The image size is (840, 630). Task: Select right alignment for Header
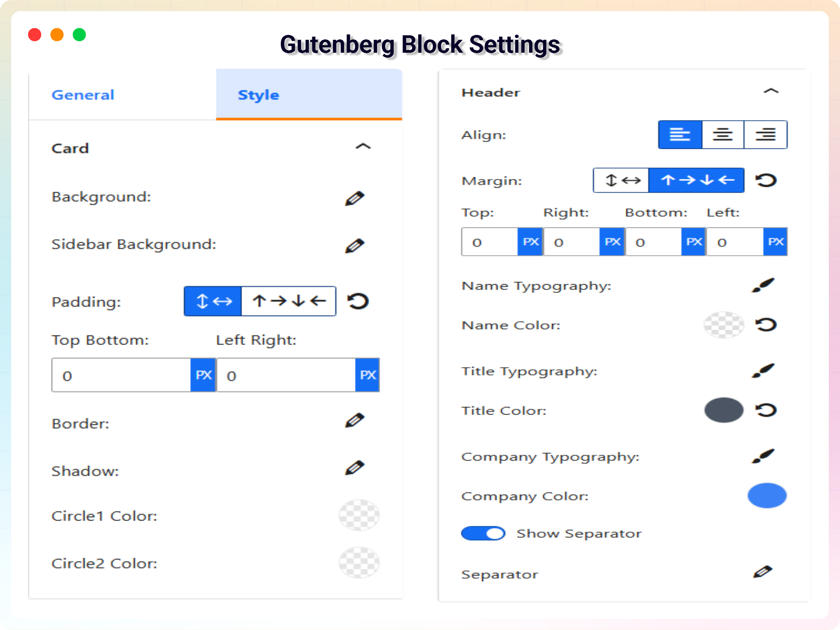pos(765,134)
